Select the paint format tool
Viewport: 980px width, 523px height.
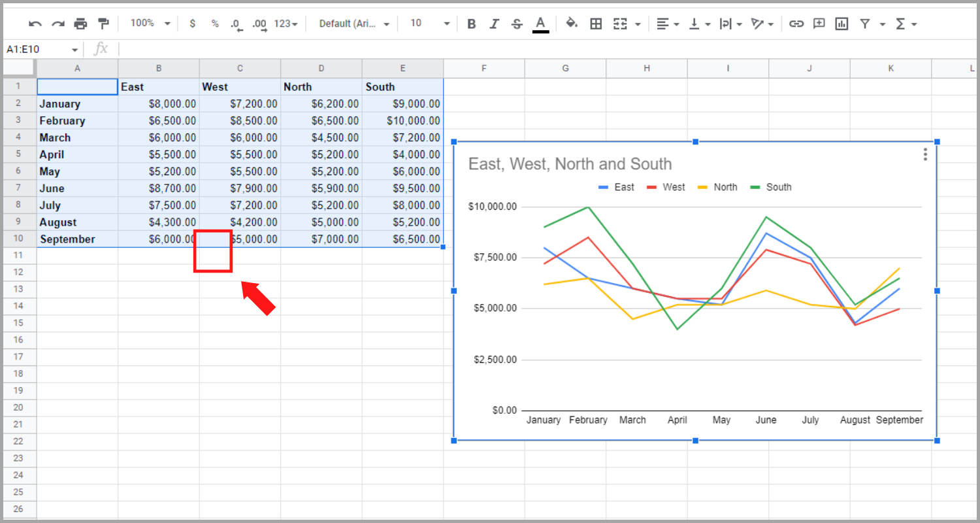pyautogui.click(x=103, y=23)
